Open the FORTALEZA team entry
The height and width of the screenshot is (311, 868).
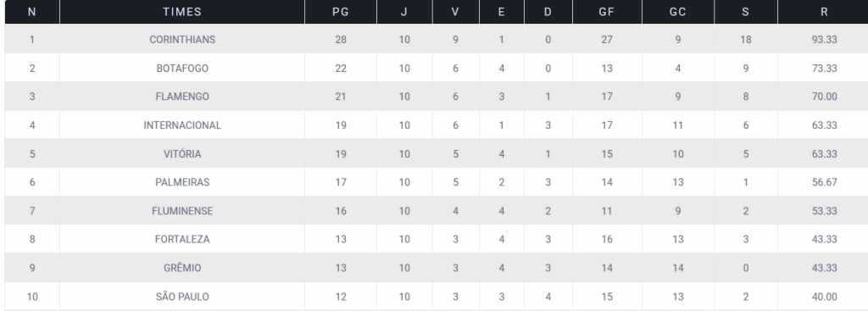tap(182, 239)
